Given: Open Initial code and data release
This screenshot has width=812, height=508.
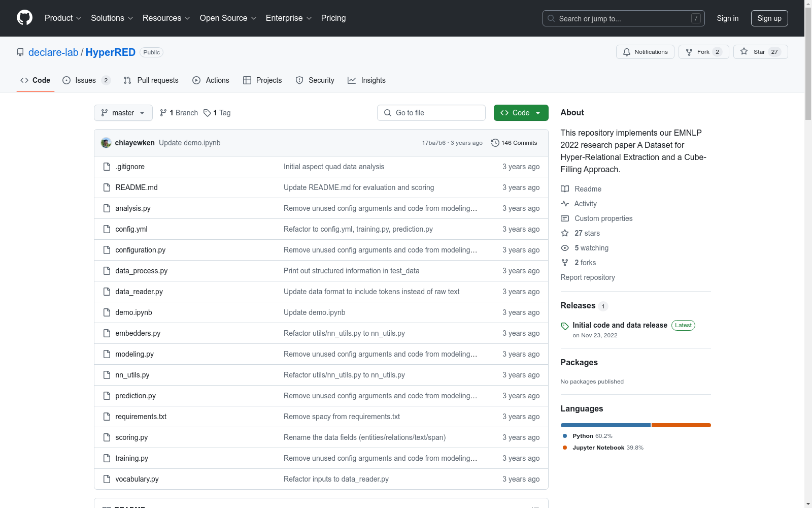Looking at the screenshot, I should tap(620, 325).
